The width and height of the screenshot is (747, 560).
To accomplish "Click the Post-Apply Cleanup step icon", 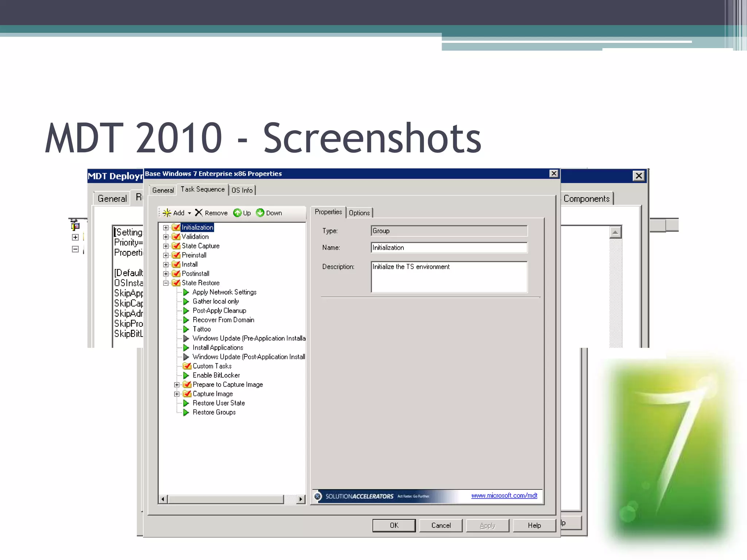I will pyautogui.click(x=186, y=311).
